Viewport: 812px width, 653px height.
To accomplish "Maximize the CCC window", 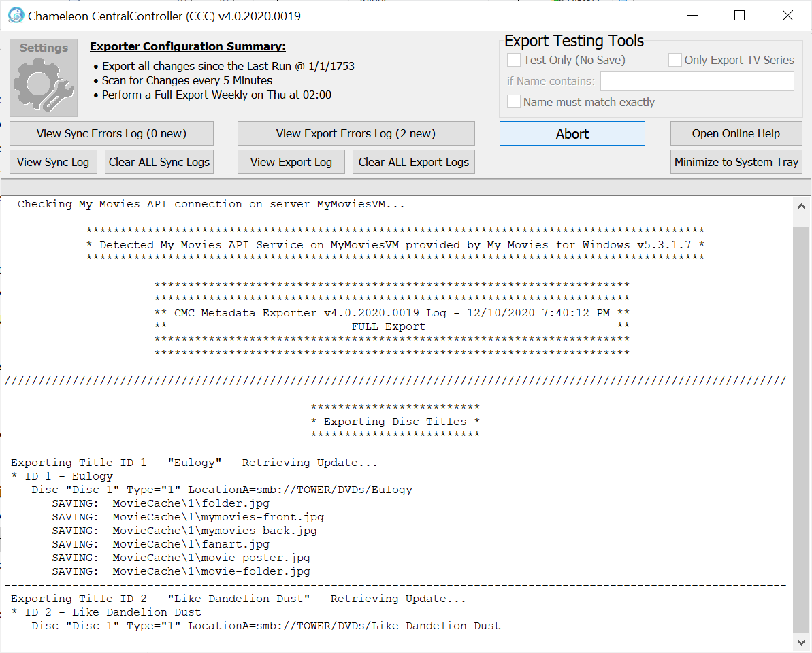I will [739, 16].
